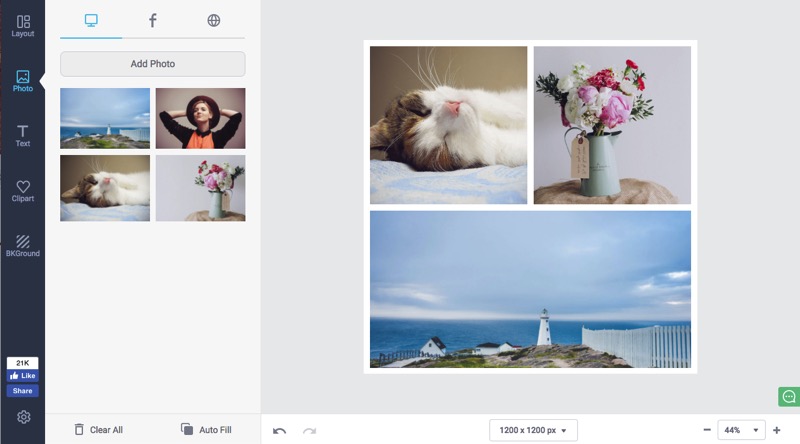Switch to web photos globe tab
This screenshot has width=800, height=444.
tap(214, 21)
